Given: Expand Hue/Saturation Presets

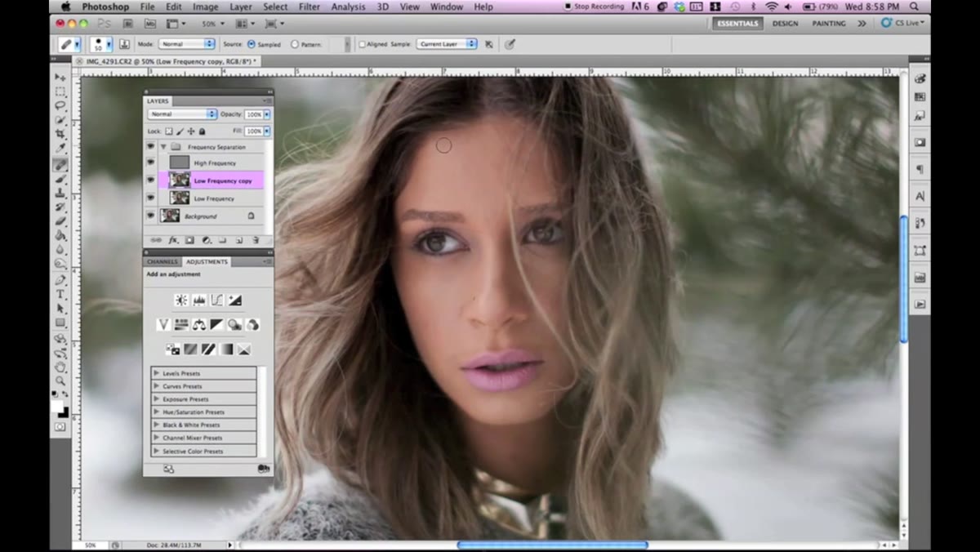Looking at the screenshot, I should (x=157, y=412).
